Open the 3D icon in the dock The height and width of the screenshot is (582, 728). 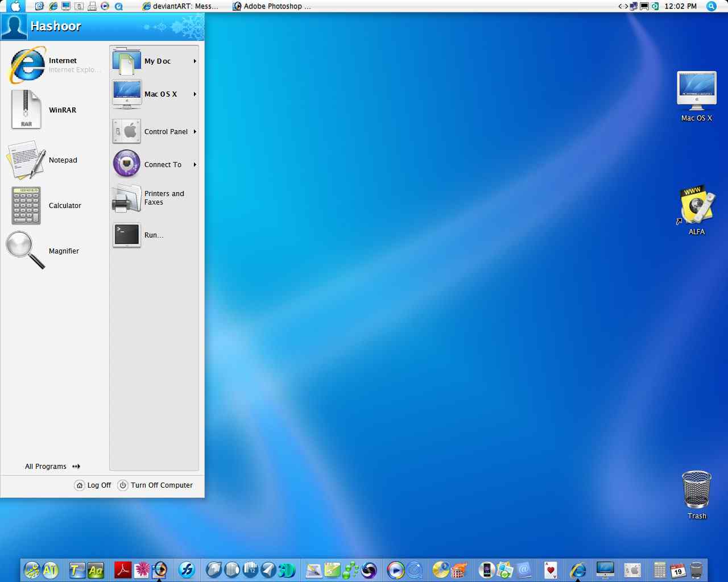[x=287, y=569]
